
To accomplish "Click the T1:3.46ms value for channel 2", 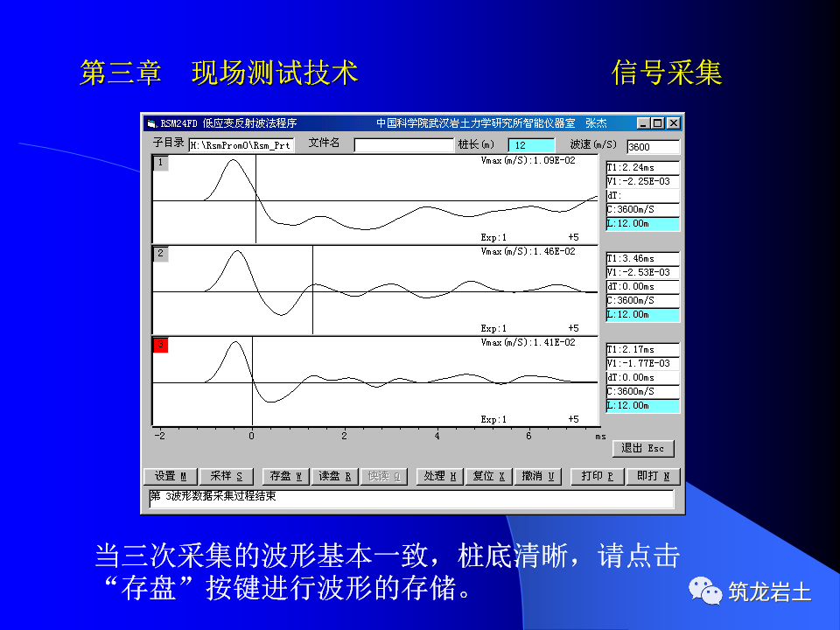I will coord(643,258).
